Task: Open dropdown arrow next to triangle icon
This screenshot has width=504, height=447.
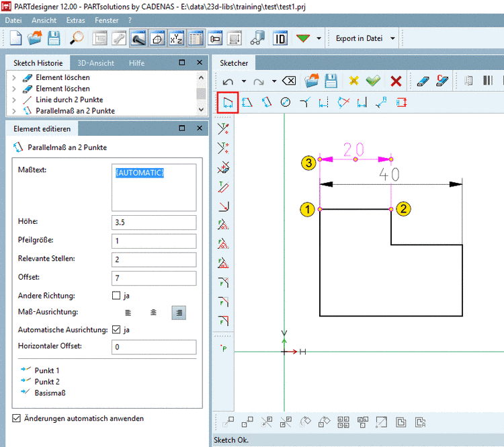Action: [319, 38]
